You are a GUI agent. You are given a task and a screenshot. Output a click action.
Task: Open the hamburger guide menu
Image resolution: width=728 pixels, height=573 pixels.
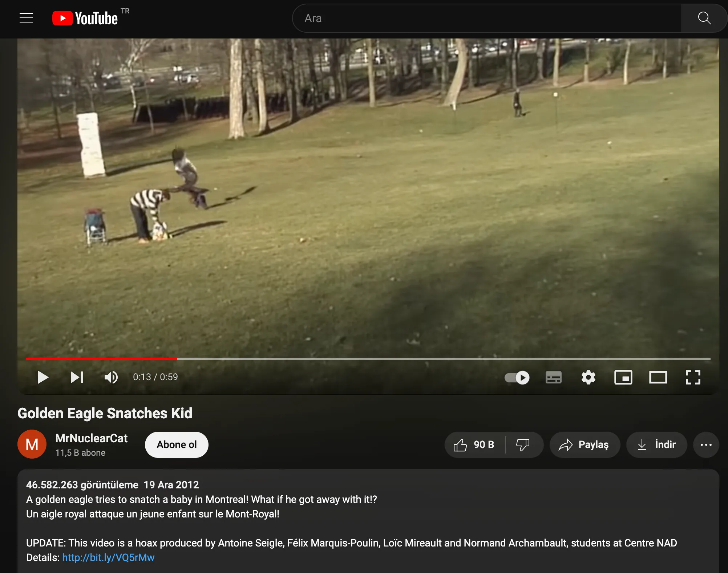coord(26,18)
